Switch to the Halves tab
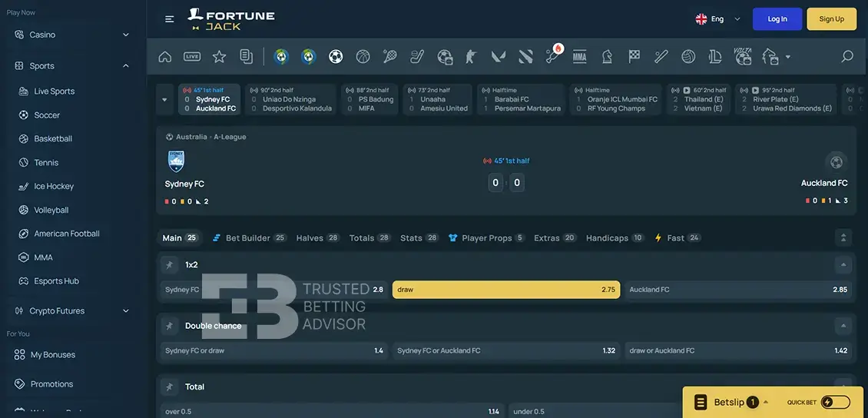Screen dimensions: 868x418 click(x=318, y=238)
